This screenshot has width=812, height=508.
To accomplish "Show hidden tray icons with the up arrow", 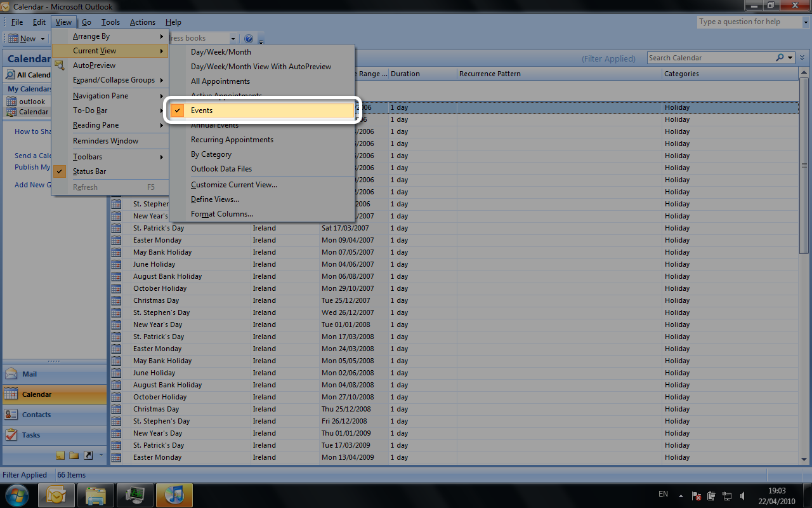I will [681, 495].
